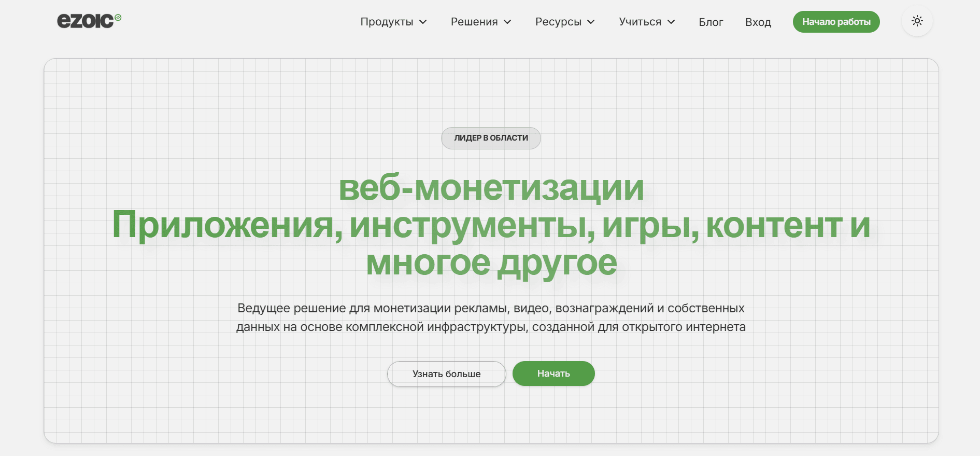Viewport: 980px width, 456px height.
Task: Expand the chevron next to Учиться
Action: pyautogui.click(x=671, y=22)
